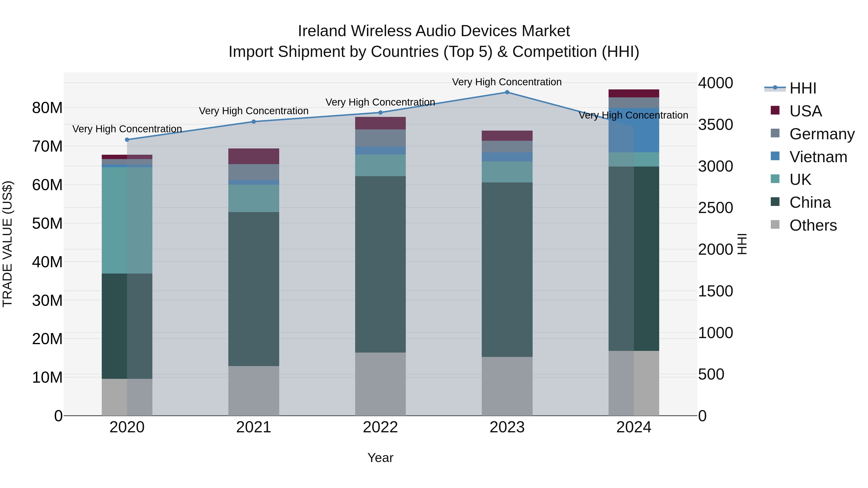Image resolution: width=868 pixels, height=488 pixels.
Task: Click the 2022 x-axis label
Action: 380,427
